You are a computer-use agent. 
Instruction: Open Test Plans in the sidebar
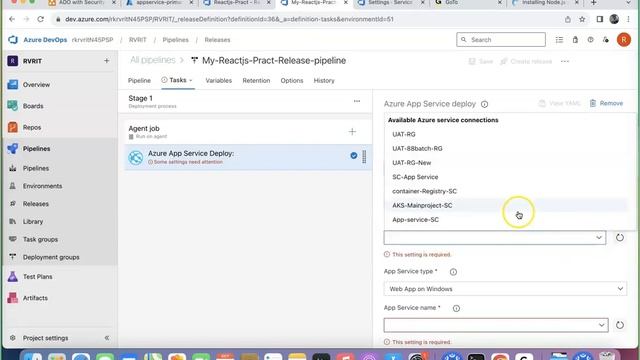(37, 277)
